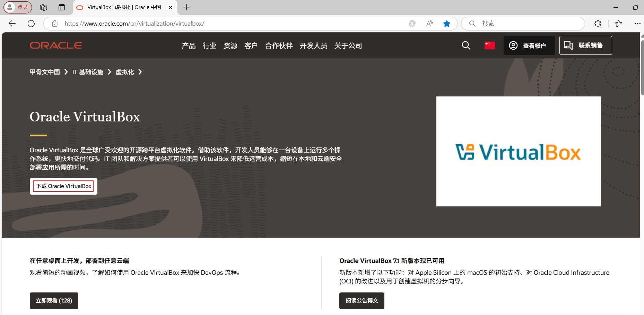Click the blue favorites star icon
644x315 pixels.
pos(447,24)
